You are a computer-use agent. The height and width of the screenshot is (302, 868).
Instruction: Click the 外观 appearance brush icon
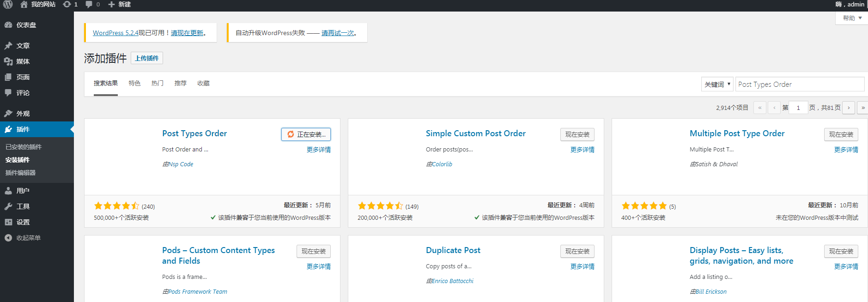click(x=8, y=114)
